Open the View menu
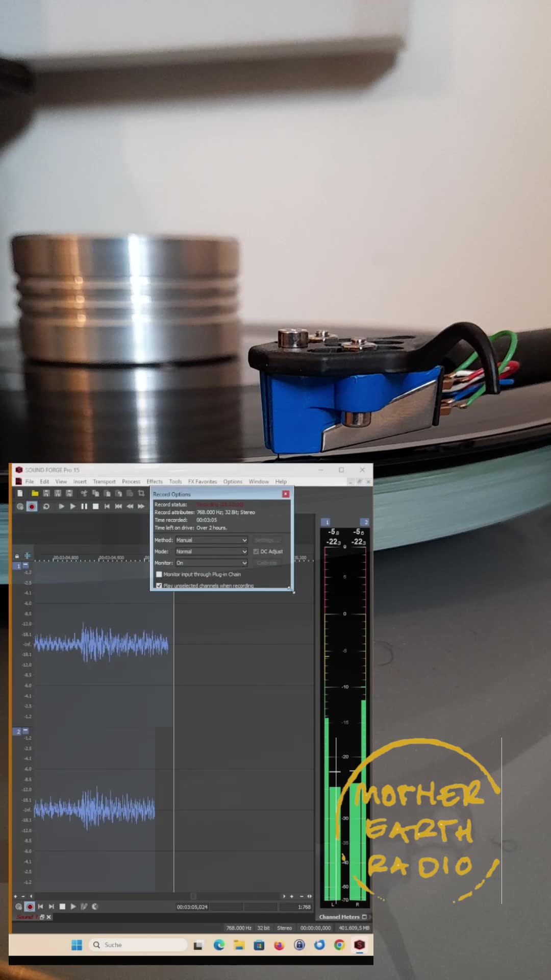Image resolution: width=551 pixels, height=980 pixels. point(61,481)
